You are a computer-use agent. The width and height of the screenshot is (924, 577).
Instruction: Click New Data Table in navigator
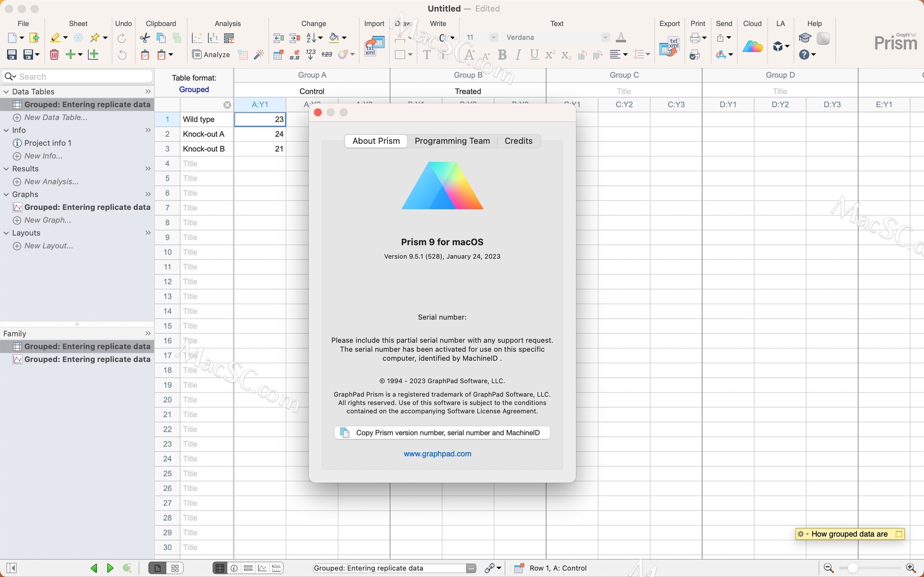pos(50,117)
